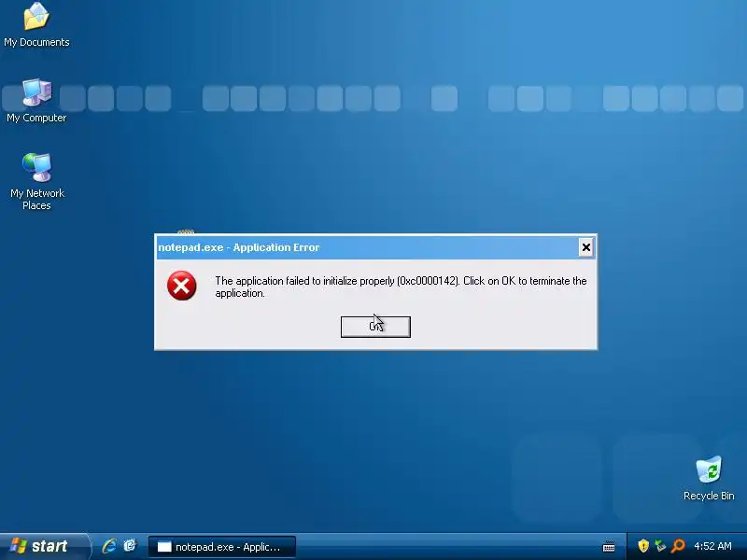
Task: Open the My Documents desktop icon
Action: point(36,25)
